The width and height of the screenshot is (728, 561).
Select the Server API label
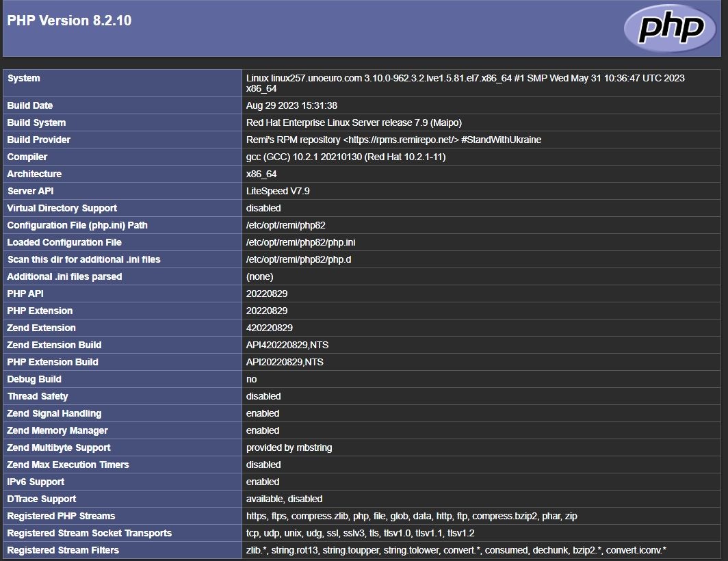point(31,191)
